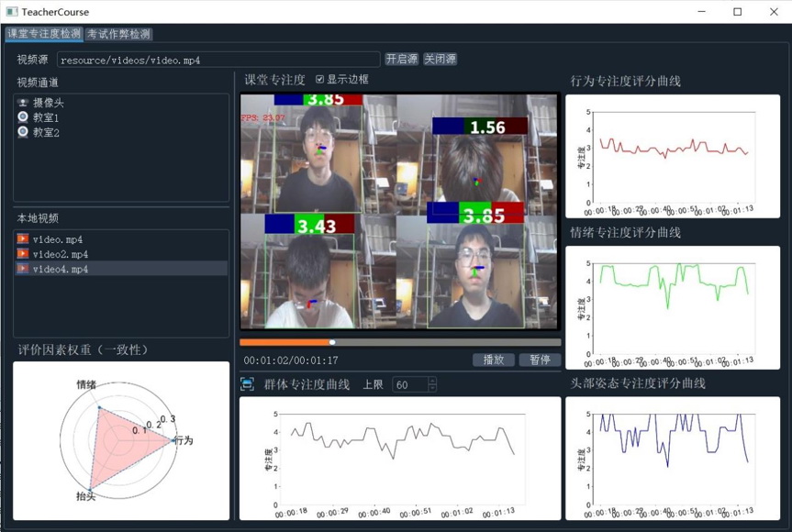Click the 播放 play button
The image size is (792, 532).
tap(493, 360)
